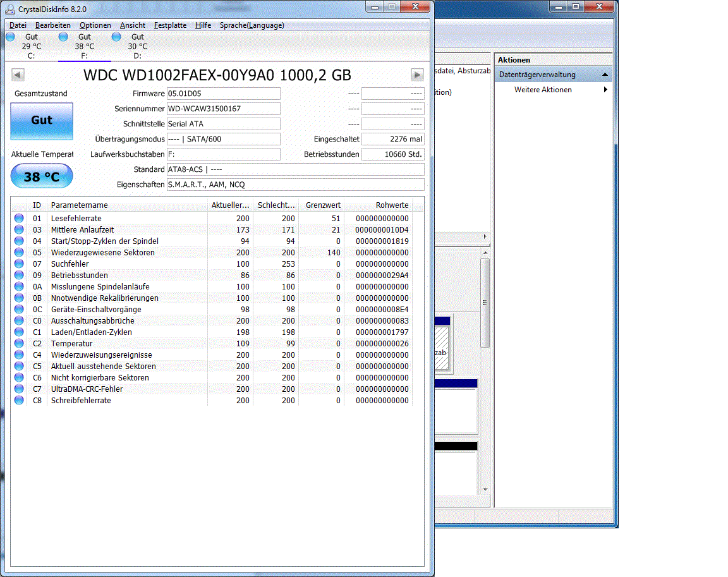Open the Datei menu
728x577 pixels.
point(18,25)
